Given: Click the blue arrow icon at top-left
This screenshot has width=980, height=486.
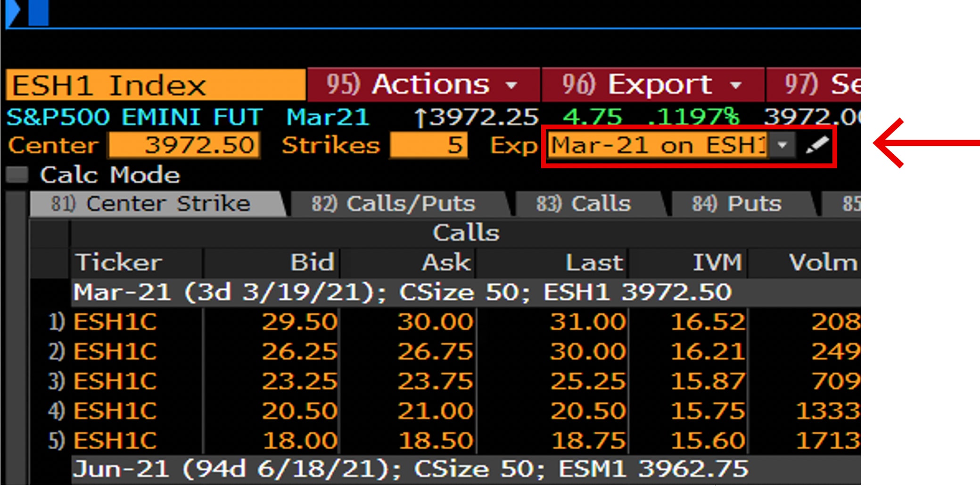Looking at the screenshot, I should click(x=13, y=12).
